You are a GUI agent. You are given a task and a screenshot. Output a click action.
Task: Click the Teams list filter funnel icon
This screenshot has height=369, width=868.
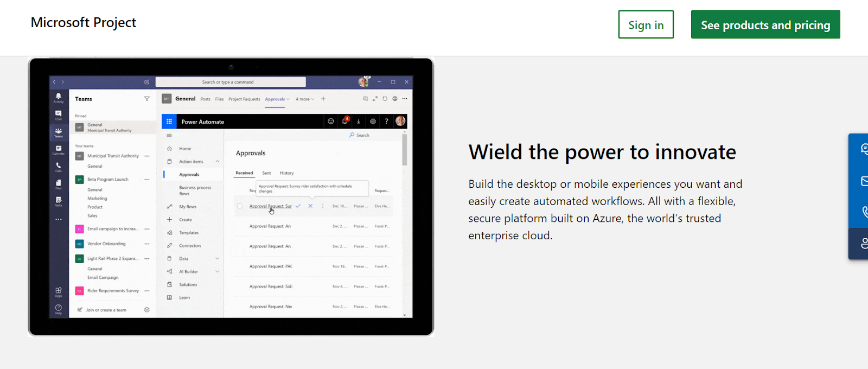[x=146, y=99]
